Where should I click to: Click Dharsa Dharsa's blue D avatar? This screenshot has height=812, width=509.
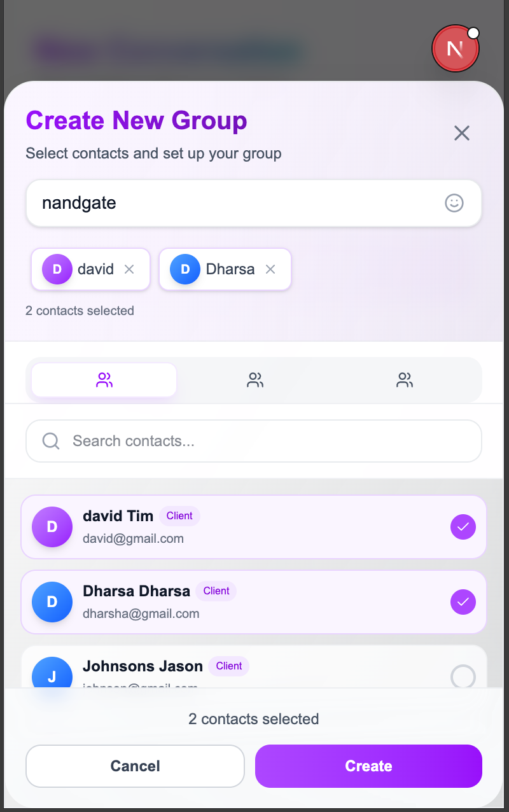click(x=52, y=602)
